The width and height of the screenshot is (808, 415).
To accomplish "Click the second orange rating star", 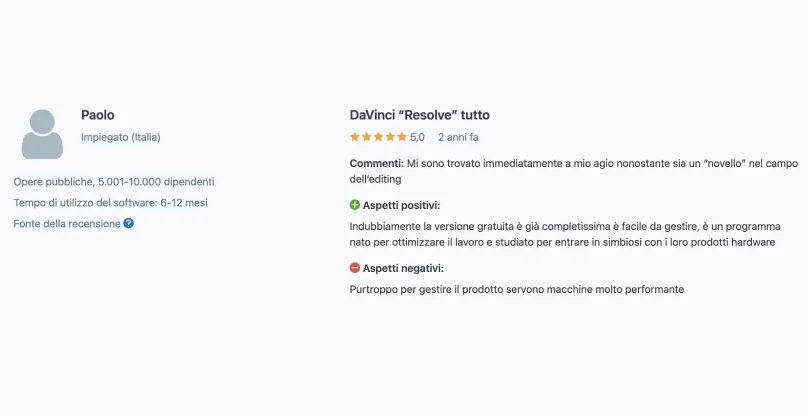I will click(x=366, y=137).
